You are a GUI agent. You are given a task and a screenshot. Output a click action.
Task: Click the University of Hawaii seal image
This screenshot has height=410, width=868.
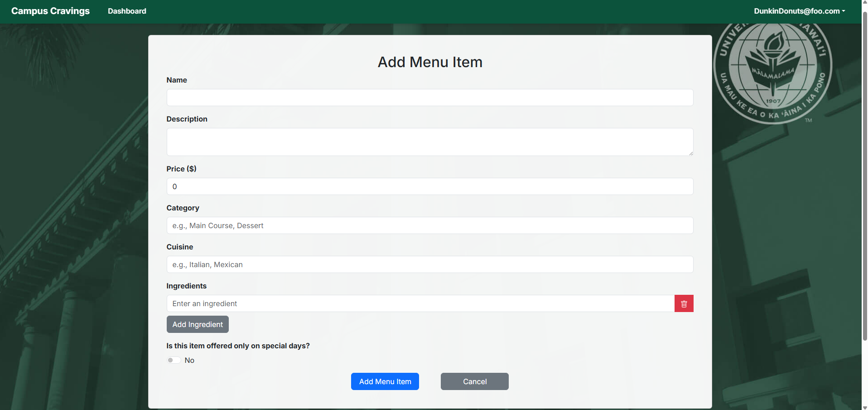tap(773, 73)
